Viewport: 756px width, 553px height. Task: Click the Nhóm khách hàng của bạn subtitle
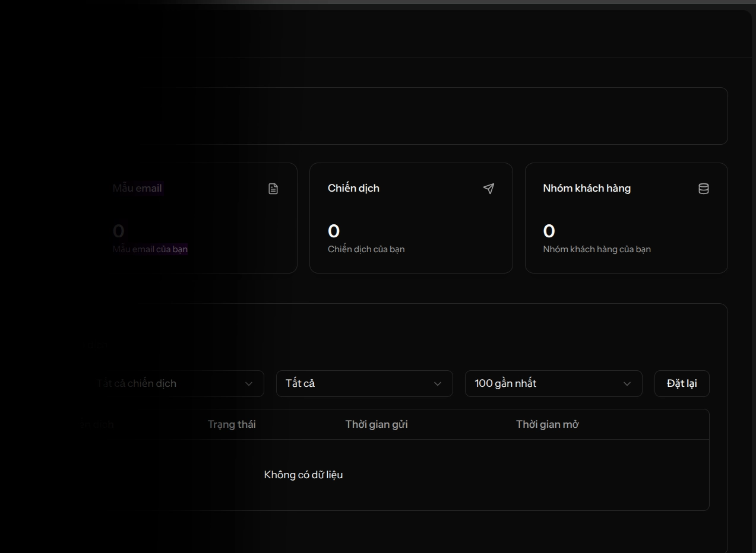coord(596,249)
